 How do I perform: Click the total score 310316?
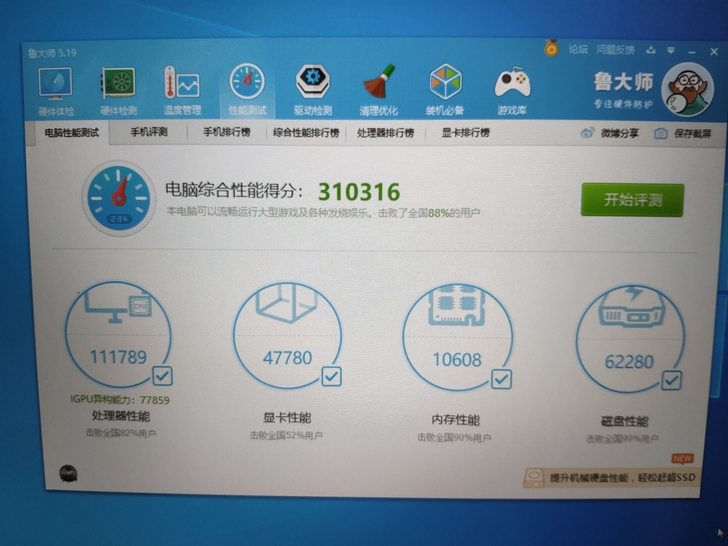pos(359,192)
